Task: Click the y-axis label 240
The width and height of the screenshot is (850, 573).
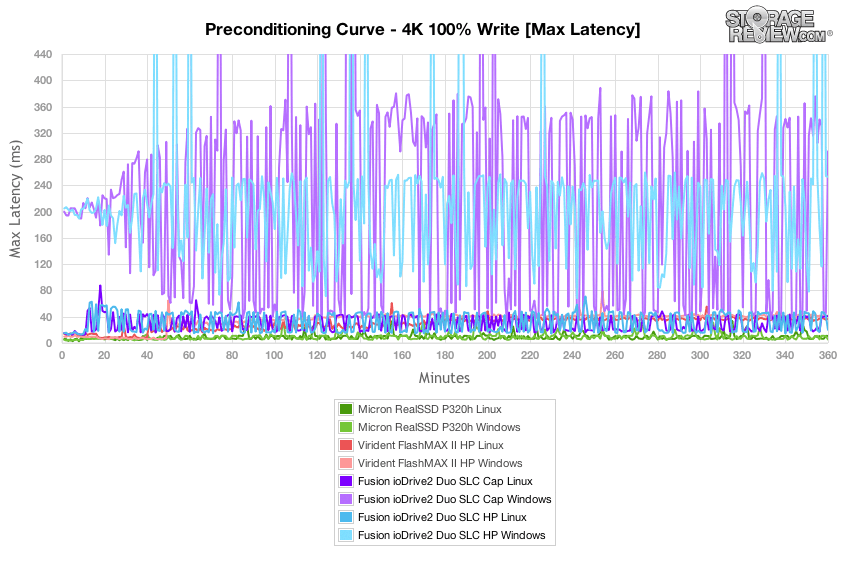Action: coord(43,185)
